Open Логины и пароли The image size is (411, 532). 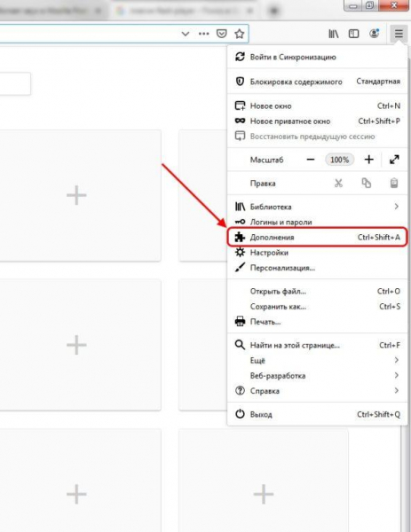pyautogui.click(x=317, y=222)
